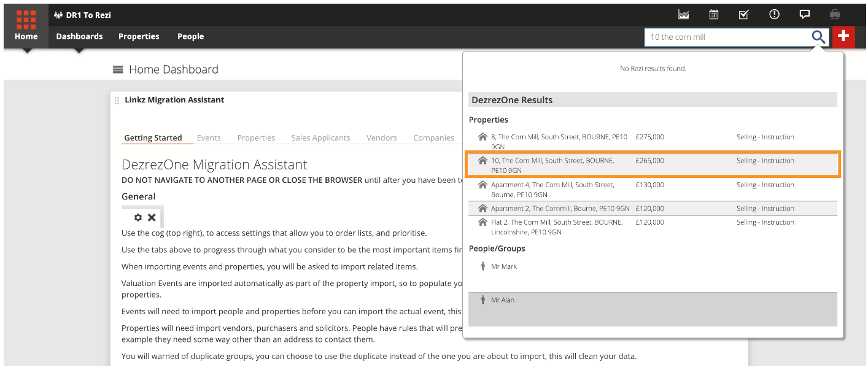This screenshot has height=367, width=868.
Task: Open the Dashboards nav menu
Action: tap(79, 36)
